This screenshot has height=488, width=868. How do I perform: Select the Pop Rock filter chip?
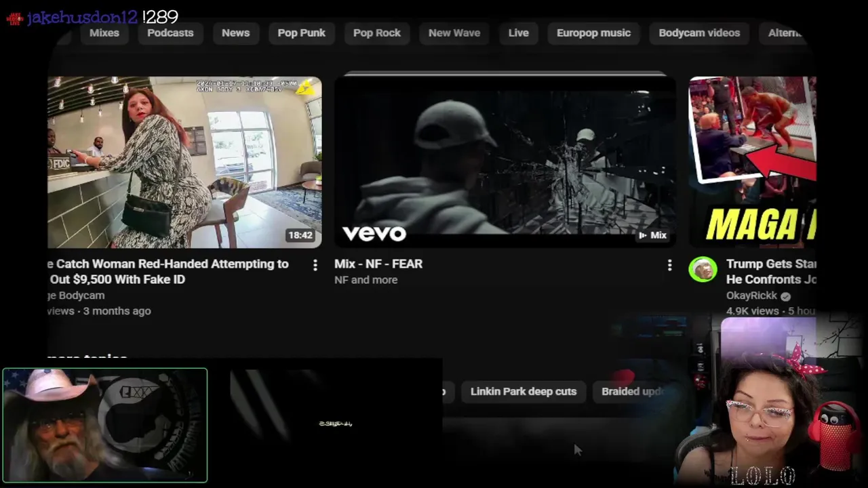[x=376, y=33]
